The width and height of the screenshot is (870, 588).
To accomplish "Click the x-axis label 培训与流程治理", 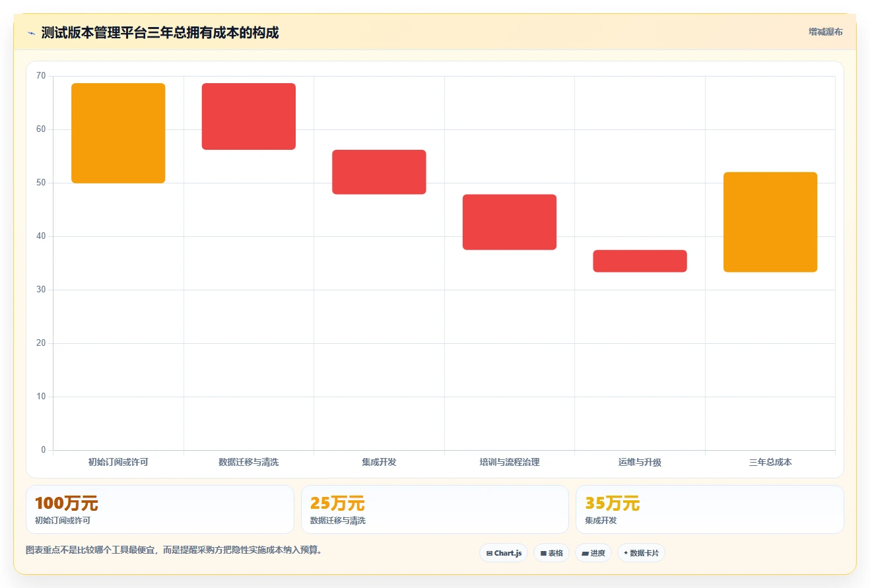I will [510, 462].
